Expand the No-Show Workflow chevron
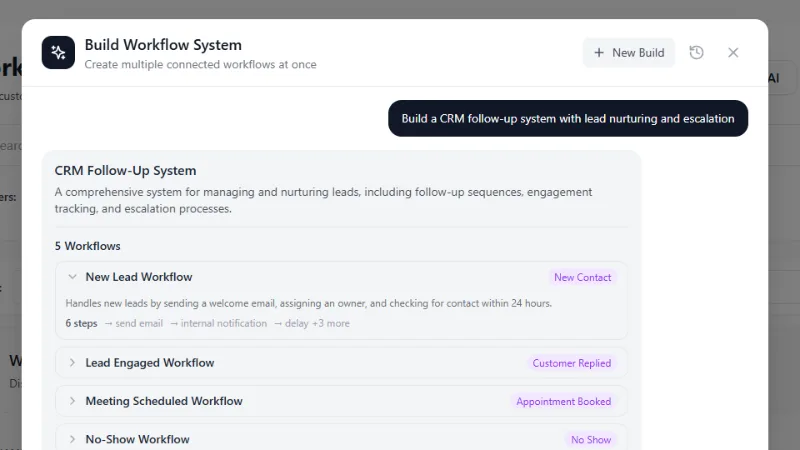800x450 pixels. [72, 439]
